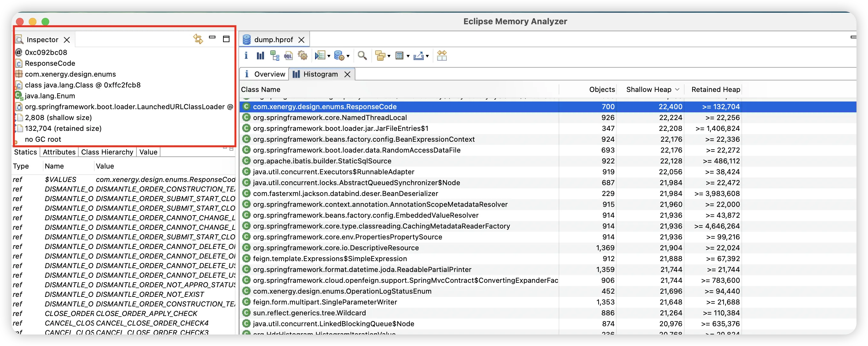Screen dimensions: 868x346
Task: Close the dump.hprof tab
Action: pos(302,40)
